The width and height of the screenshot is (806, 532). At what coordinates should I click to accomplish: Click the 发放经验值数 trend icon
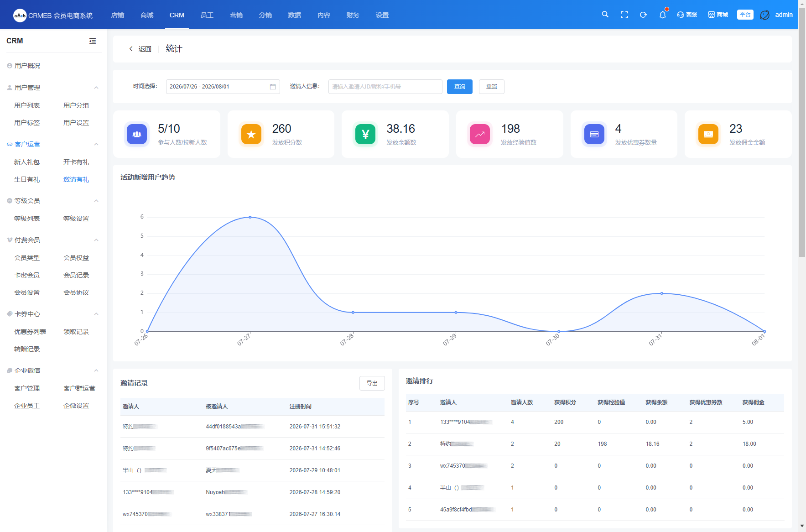coord(480,134)
